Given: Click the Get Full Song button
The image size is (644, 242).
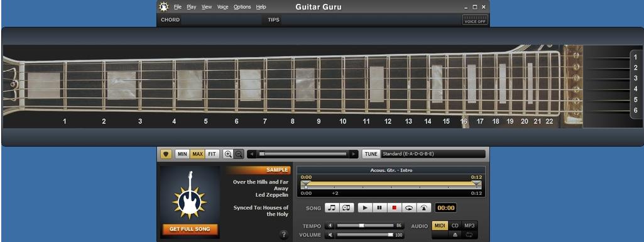Looking at the screenshot, I should tap(190, 229).
